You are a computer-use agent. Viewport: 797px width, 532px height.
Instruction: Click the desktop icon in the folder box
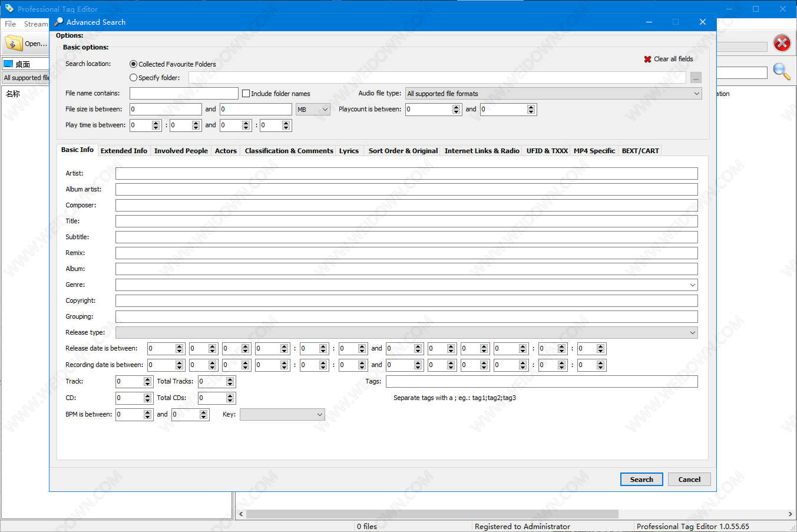click(8, 64)
